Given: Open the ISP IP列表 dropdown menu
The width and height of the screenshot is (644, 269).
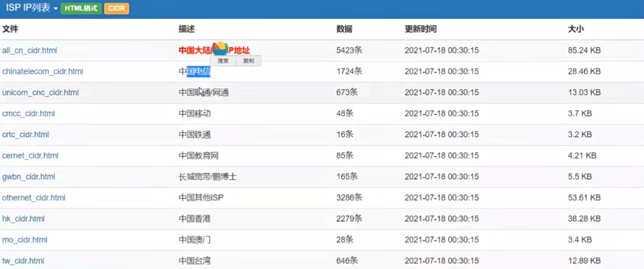Looking at the screenshot, I should tap(32, 8).
